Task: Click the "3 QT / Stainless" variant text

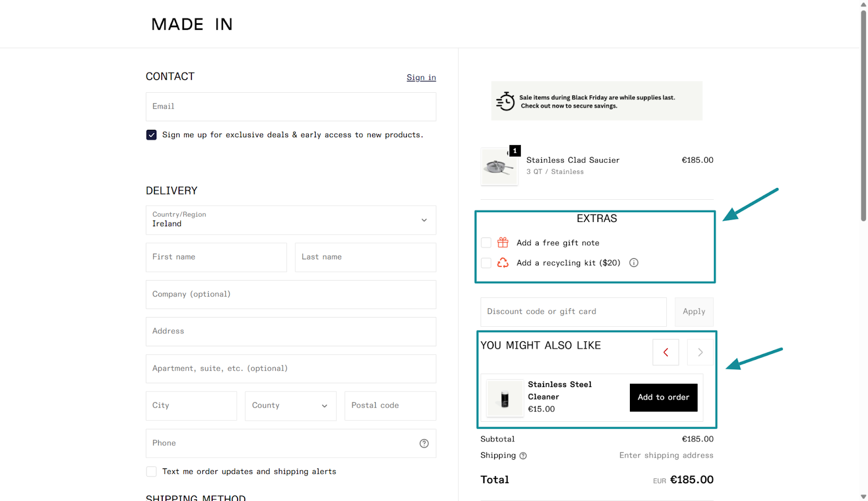Action: (555, 172)
